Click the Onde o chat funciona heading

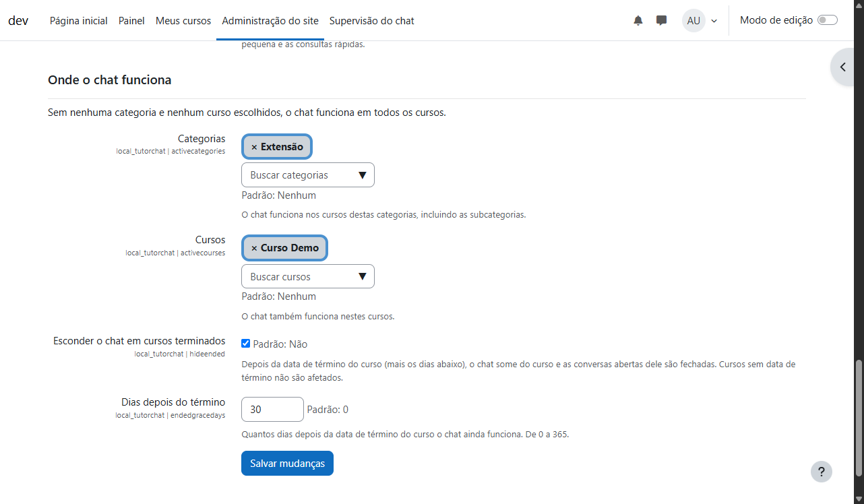[110, 80]
